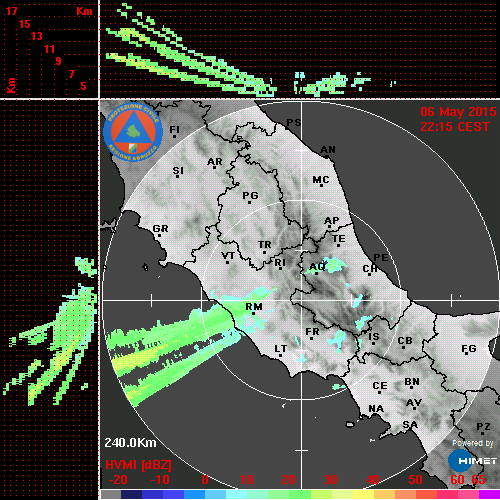500x500 pixels.
Task: Click the "30" dBZ scale value
Action: pyautogui.click(x=330, y=480)
